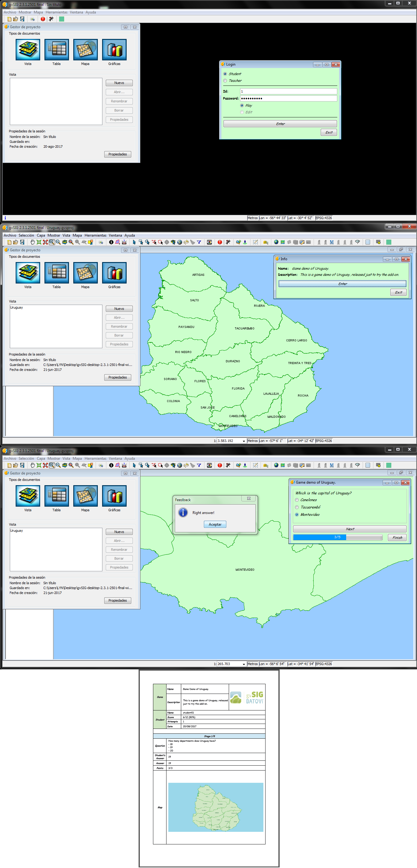Choose the Tacuarembó answer option
The width and height of the screenshot is (417, 868).
(x=297, y=507)
